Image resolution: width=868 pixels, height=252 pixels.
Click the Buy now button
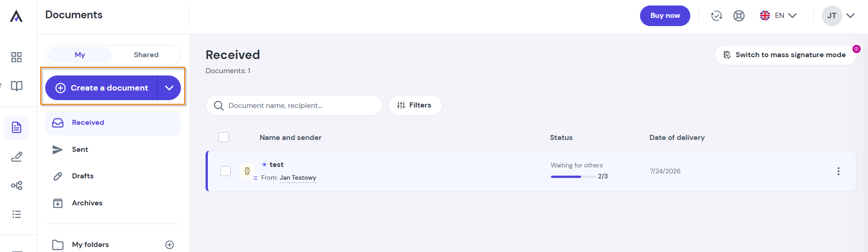(x=665, y=16)
